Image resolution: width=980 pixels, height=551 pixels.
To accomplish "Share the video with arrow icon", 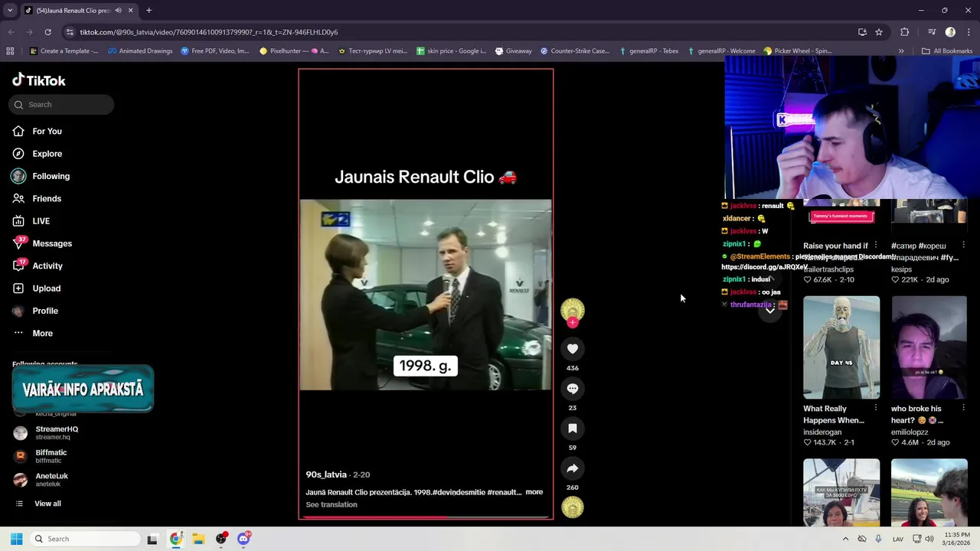I will tap(573, 468).
